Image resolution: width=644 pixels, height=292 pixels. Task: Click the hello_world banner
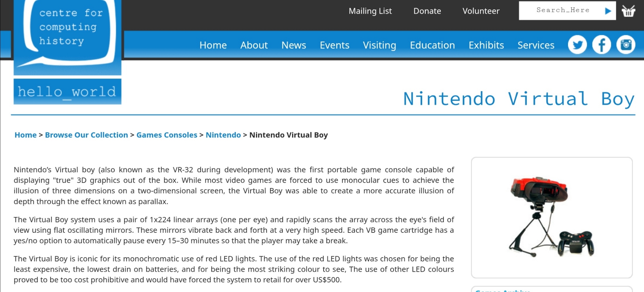click(x=67, y=92)
